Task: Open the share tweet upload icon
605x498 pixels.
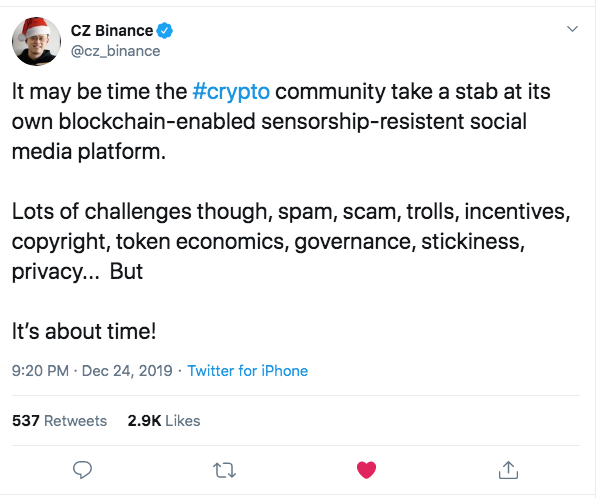Action: click(x=508, y=470)
